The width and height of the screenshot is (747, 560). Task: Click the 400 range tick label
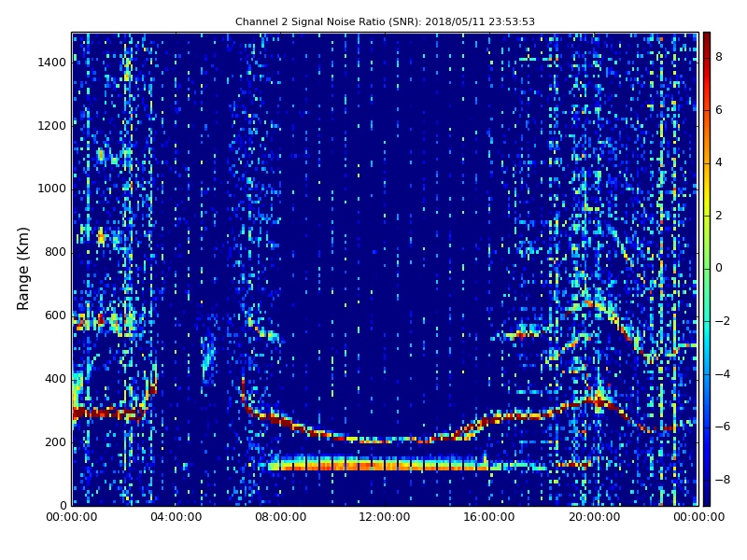55,379
